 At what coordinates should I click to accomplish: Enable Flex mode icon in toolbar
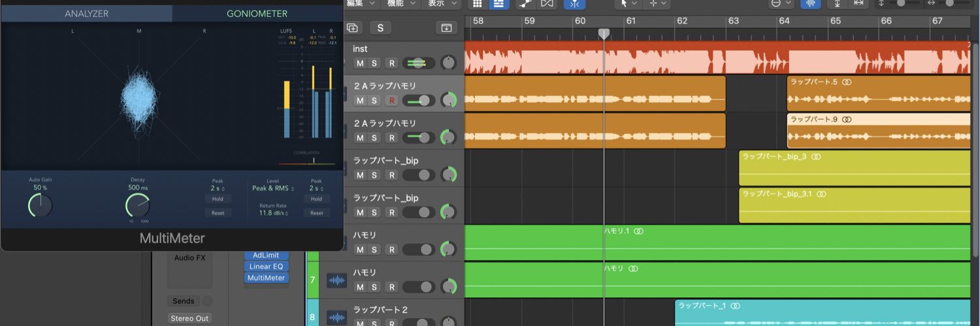pyautogui.click(x=547, y=4)
